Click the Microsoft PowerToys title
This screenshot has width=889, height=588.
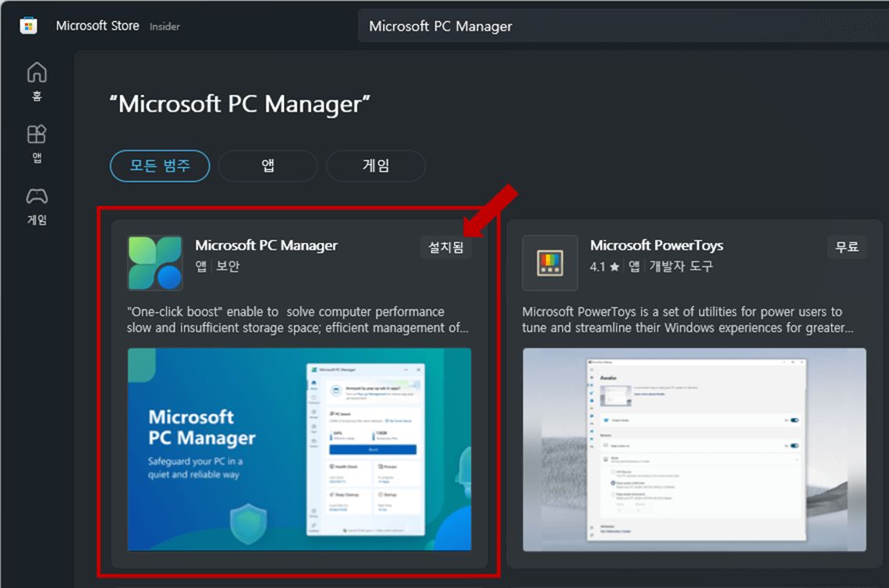657,246
